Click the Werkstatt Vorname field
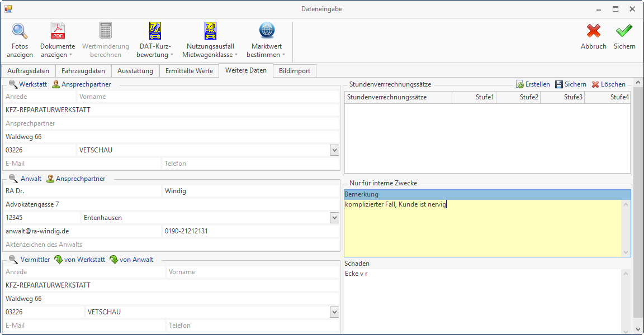The height and width of the screenshot is (335, 644). click(x=208, y=97)
